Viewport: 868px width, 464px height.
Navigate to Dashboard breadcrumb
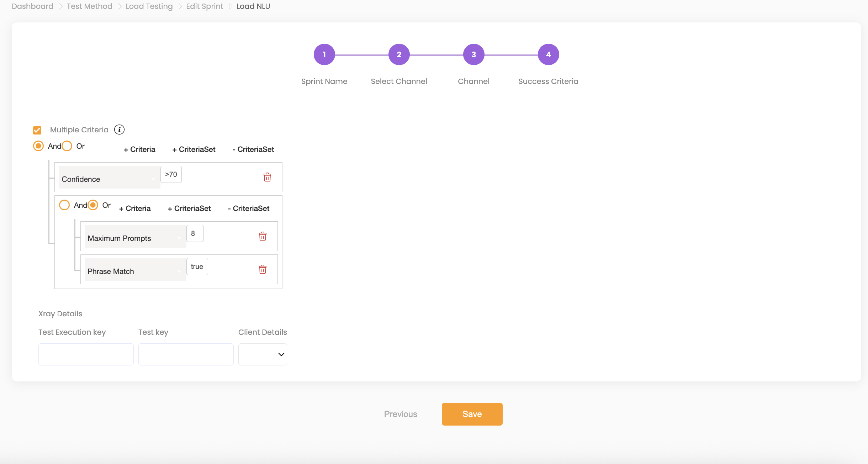click(x=32, y=6)
